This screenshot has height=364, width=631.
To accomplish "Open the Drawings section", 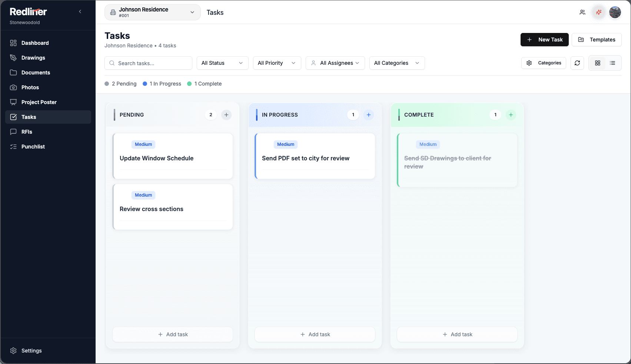I will tap(48, 58).
